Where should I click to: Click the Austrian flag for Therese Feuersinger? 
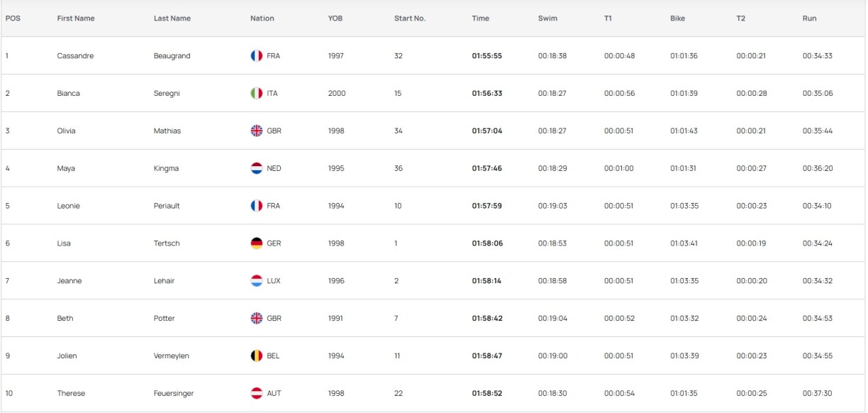pos(257,394)
